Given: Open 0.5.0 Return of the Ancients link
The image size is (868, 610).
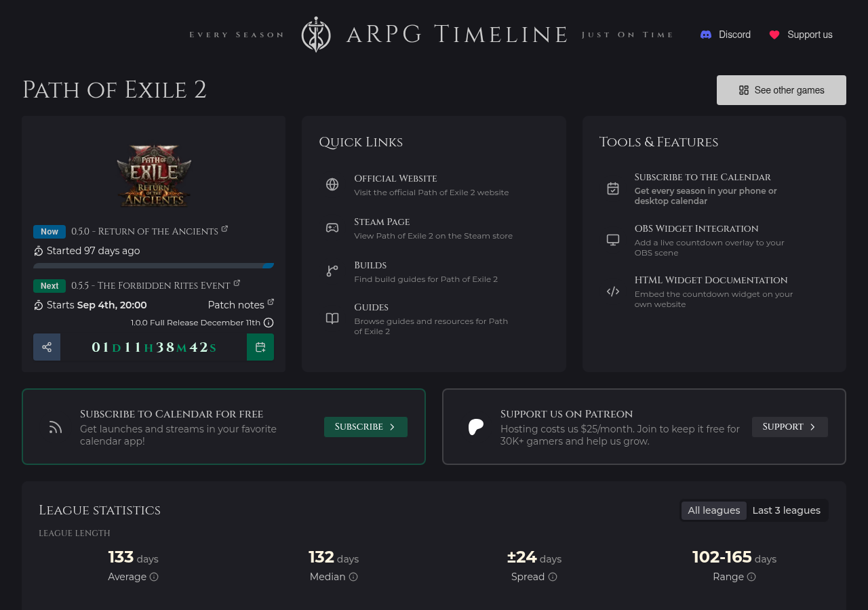Looking at the screenshot, I should [x=144, y=231].
